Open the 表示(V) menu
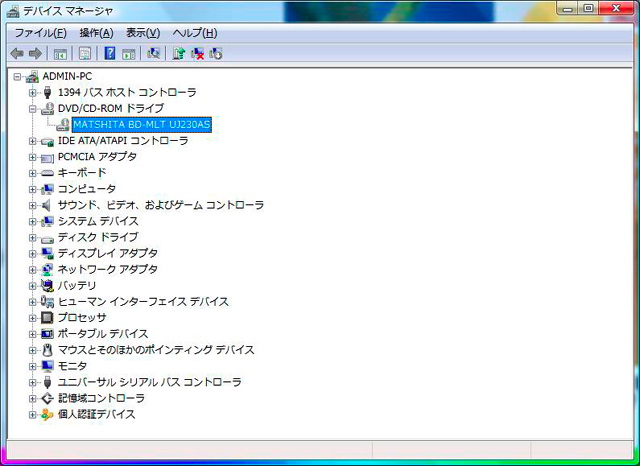The image size is (640, 466). [143, 33]
